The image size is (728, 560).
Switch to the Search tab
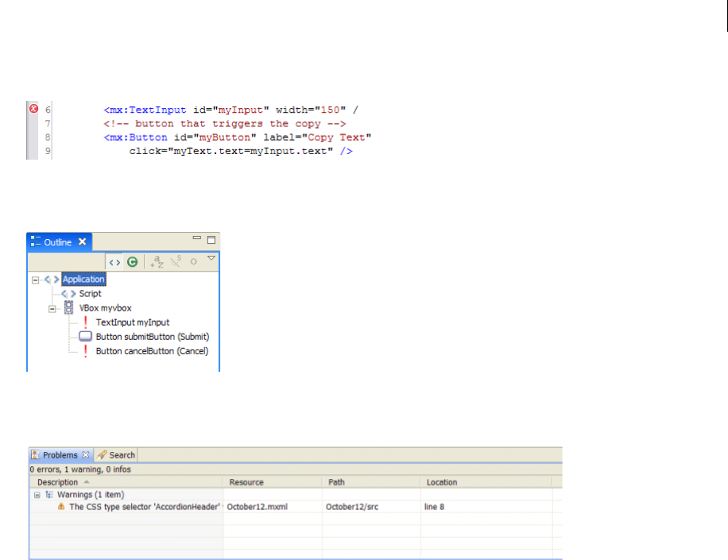[x=116, y=455]
